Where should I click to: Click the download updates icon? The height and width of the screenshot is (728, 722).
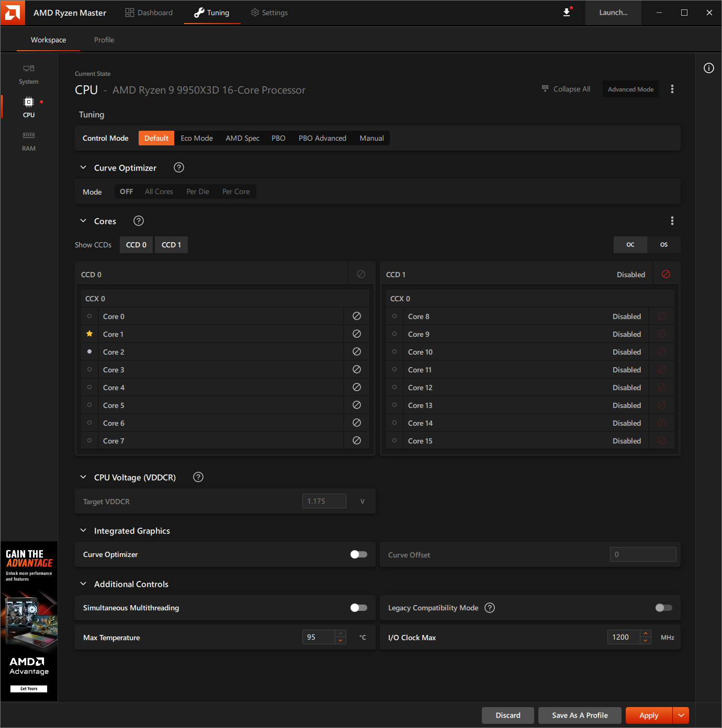pyautogui.click(x=567, y=13)
